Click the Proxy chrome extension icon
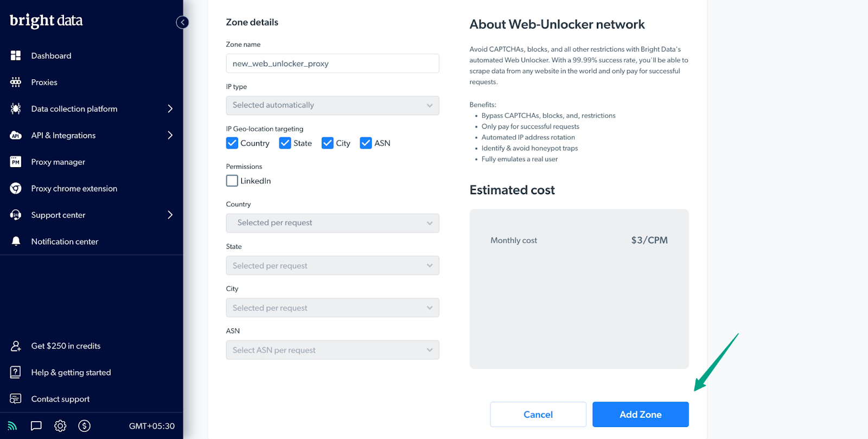868x439 pixels. coord(16,188)
